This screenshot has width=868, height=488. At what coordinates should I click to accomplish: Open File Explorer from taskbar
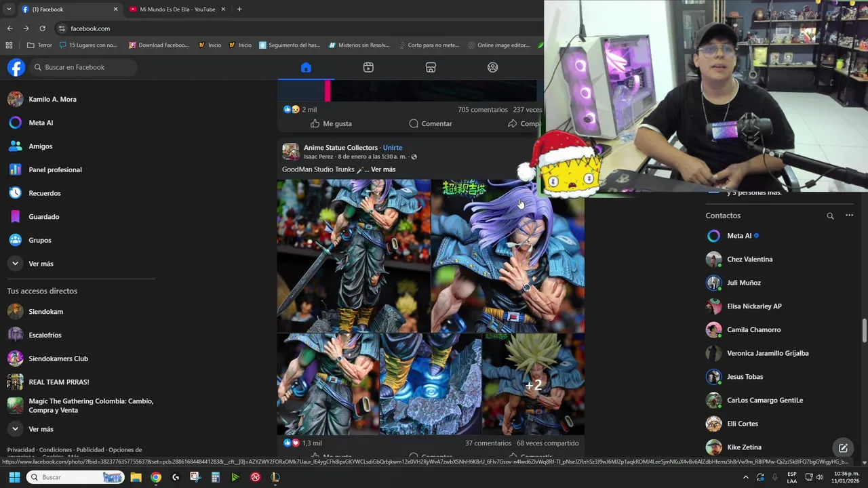136,477
